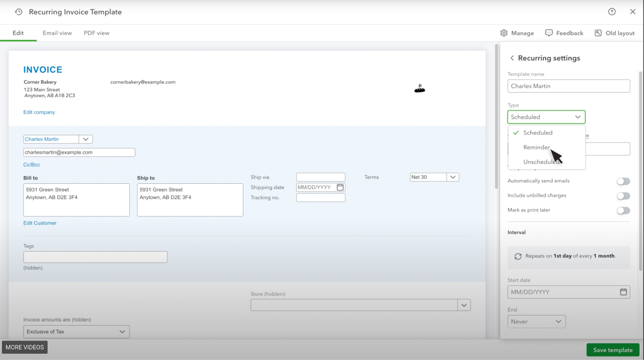Toggle Include unbilled charges switch
The width and height of the screenshot is (644, 360).
623,196
